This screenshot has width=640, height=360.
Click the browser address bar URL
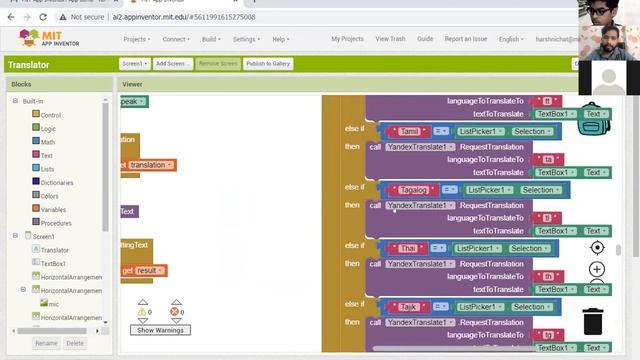[184, 17]
